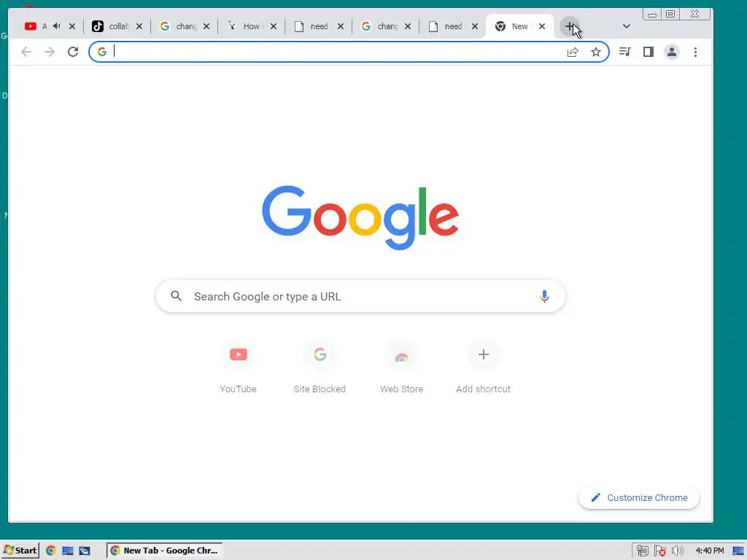The width and height of the screenshot is (747, 560).
Task: Add shortcut with the plus tile
Action: coord(483,367)
